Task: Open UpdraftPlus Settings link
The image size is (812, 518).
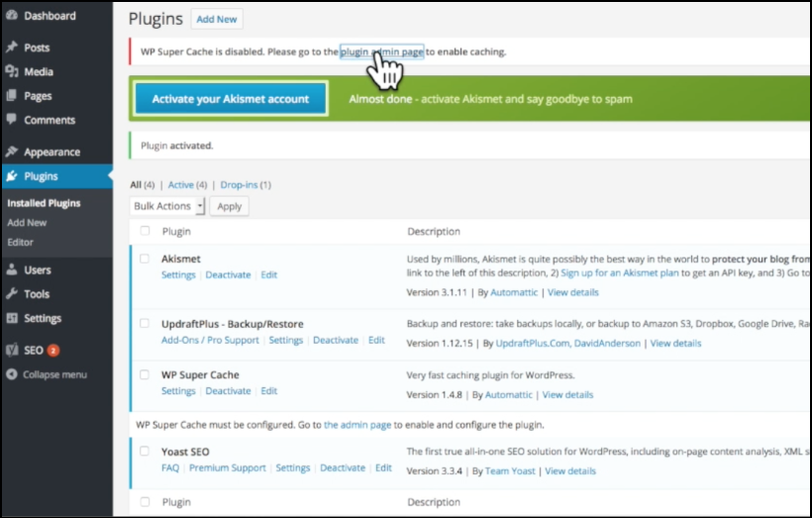Action: point(286,340)
